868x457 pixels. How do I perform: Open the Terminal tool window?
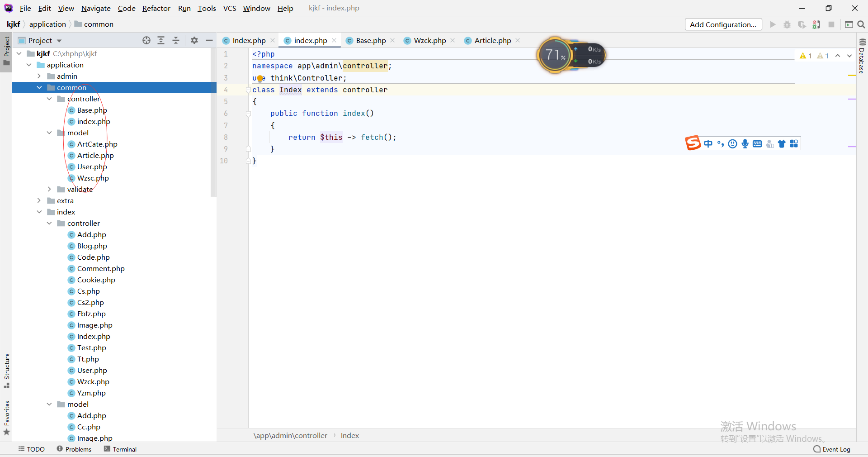point(120,449)
